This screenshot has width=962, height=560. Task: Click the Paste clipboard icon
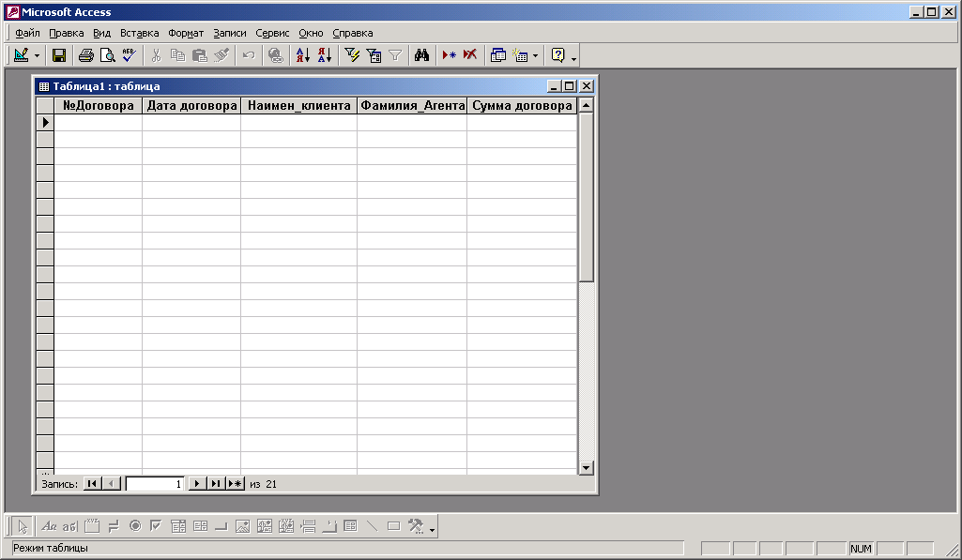(199, 56)
